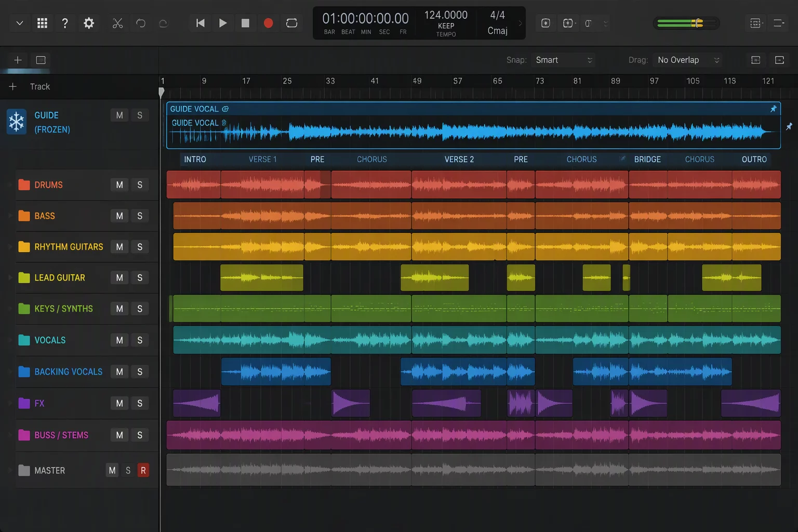The image size is (798, 532).
Task: Open the MASTER folder icon
Action: click(24, 470)
